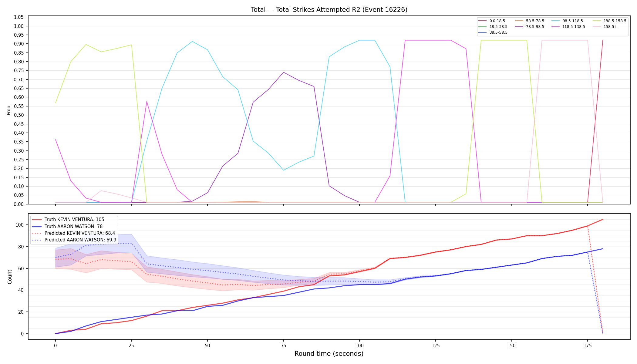Click the '40' tick on the Count axis
This screenshot has width=637, height=364.
pyautogui.click(x=21, y=290)
